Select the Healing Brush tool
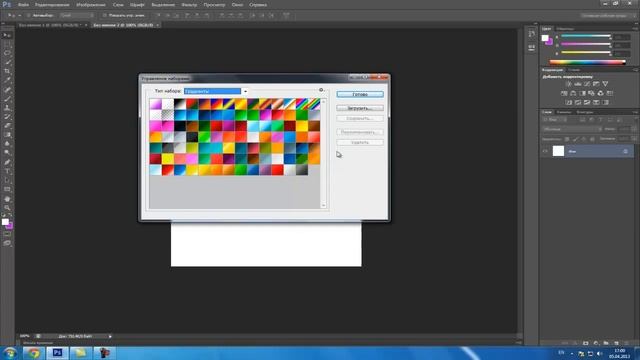Viewport: 640px width, 360px height. tap(7, 90)
